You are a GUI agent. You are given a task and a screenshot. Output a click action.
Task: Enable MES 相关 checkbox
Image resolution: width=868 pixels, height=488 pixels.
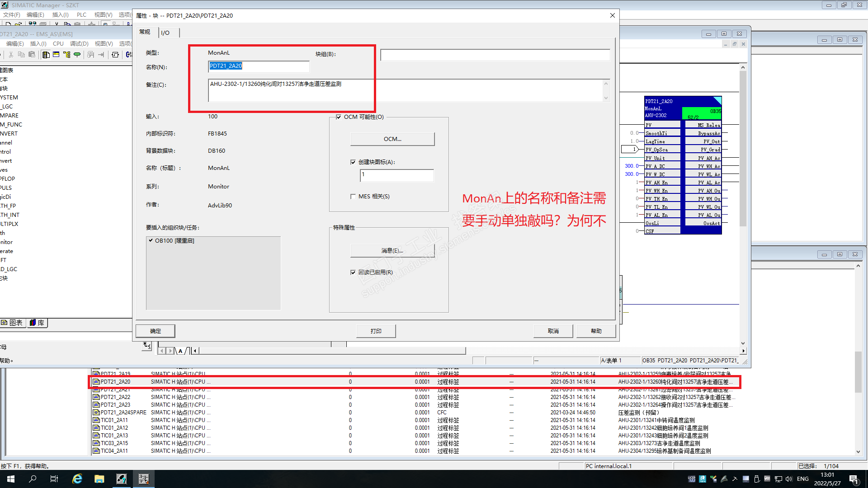[353, 197]
